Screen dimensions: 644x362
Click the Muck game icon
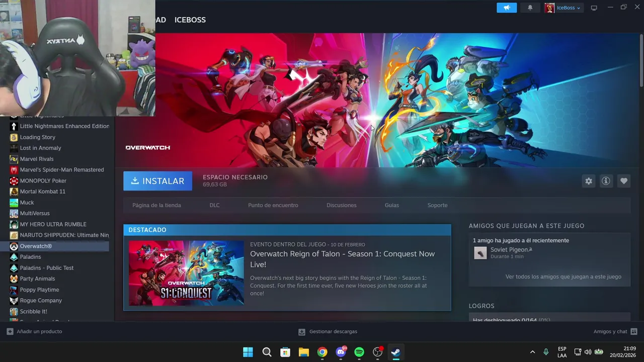pos(14,203)
